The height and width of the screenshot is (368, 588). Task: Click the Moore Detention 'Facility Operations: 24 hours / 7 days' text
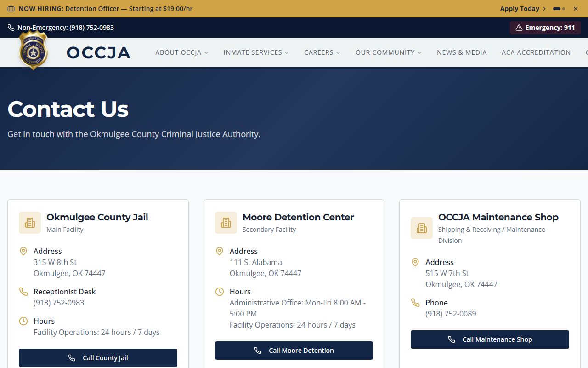(293, 325)
